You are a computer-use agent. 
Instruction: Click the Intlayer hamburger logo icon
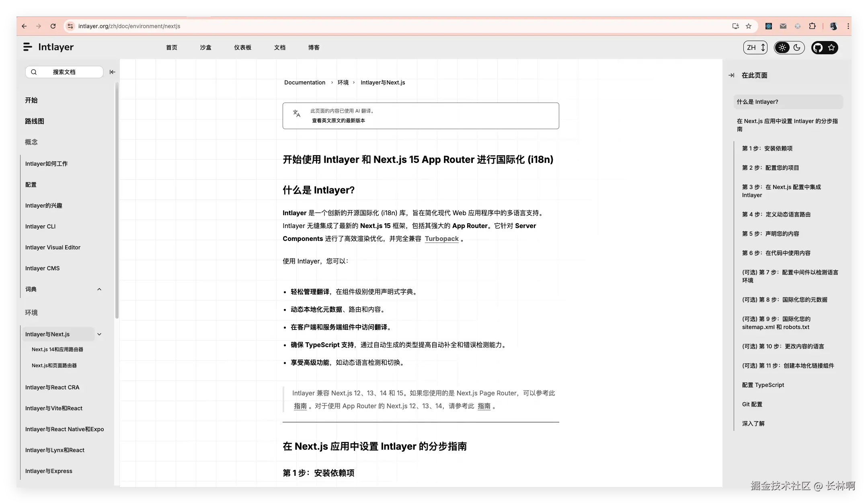(28, 47)
